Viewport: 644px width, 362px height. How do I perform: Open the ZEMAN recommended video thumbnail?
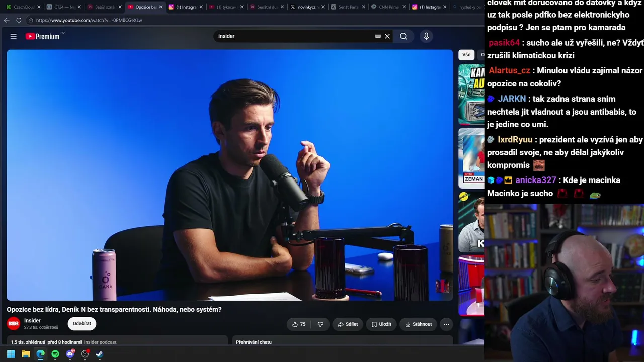tap(471, 158)
